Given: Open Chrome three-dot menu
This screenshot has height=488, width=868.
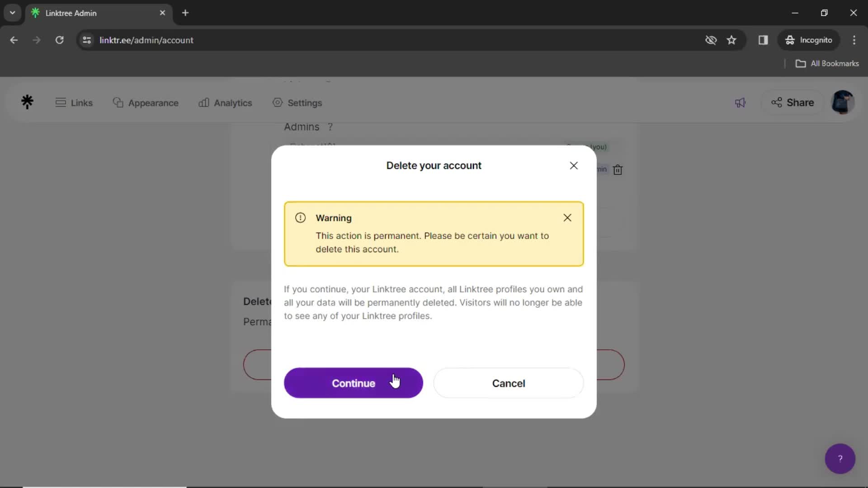Looking at the screenshot, I should pyautogui.click(x=854, y=40).
